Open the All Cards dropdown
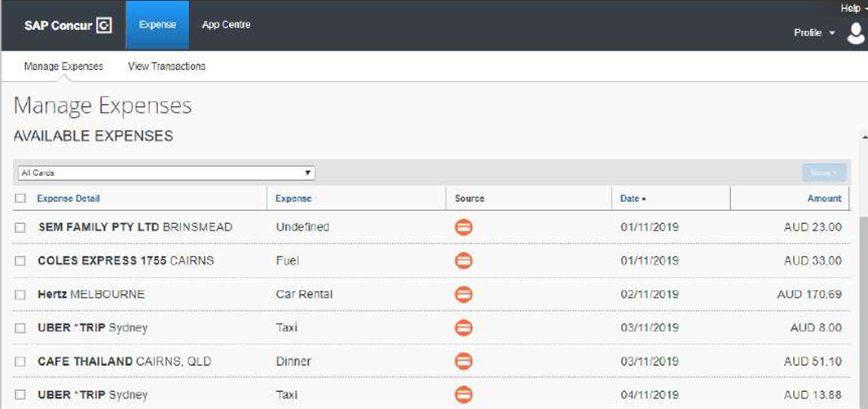The image size is (868, 409). 166,173
